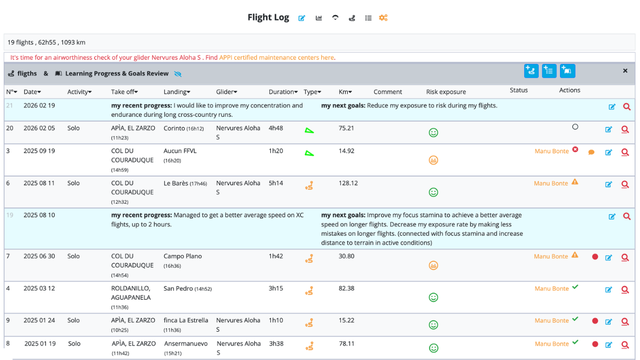Click the orange risk face for Aucun FFVL flight

coord(433,160)
